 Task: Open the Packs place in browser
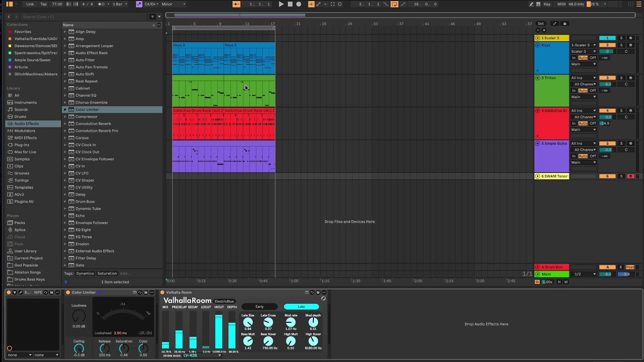click(x=20, y=223)
